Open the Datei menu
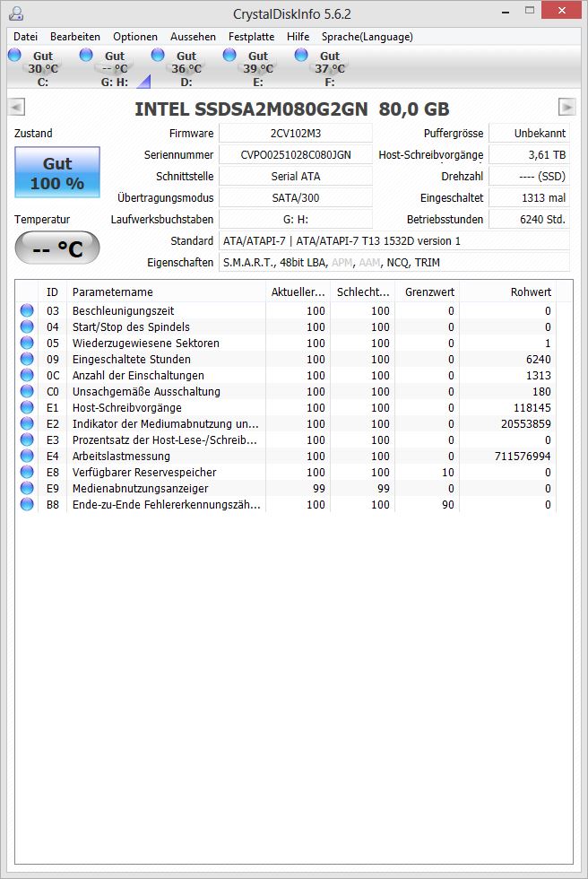This screenshot has width=588, height=879. (x=25, y=37)
